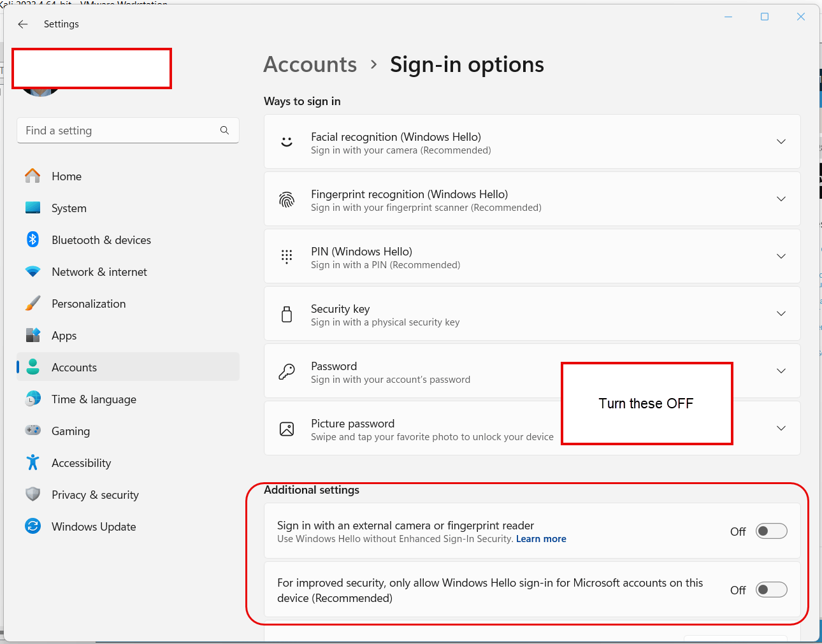Click the user profile avatar
This screenshot has width=822, height=644.
point(40,92)
